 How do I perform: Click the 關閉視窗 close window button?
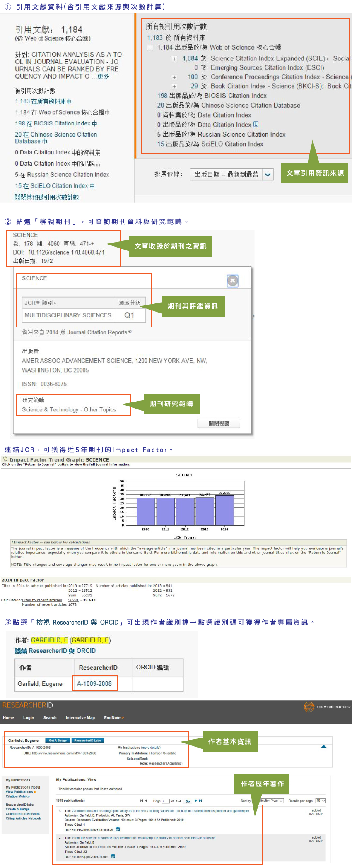click(x=219, y=423)
